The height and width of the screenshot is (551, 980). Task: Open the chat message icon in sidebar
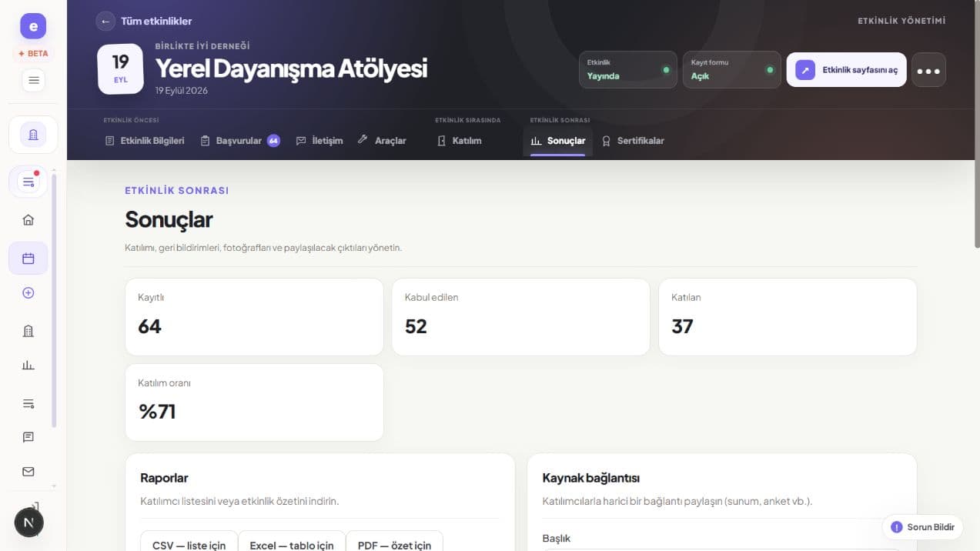(28, 437)
